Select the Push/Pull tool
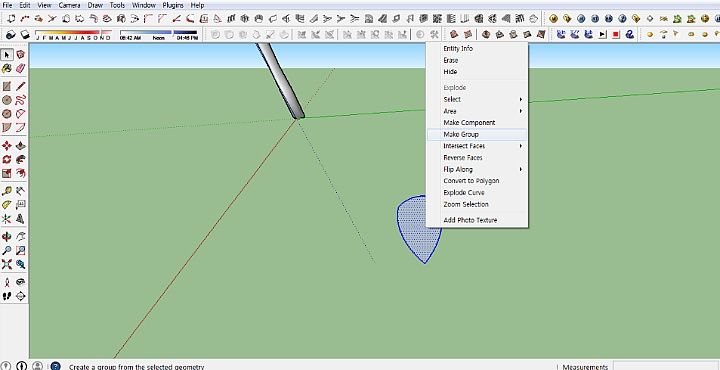 coord(20,146)
